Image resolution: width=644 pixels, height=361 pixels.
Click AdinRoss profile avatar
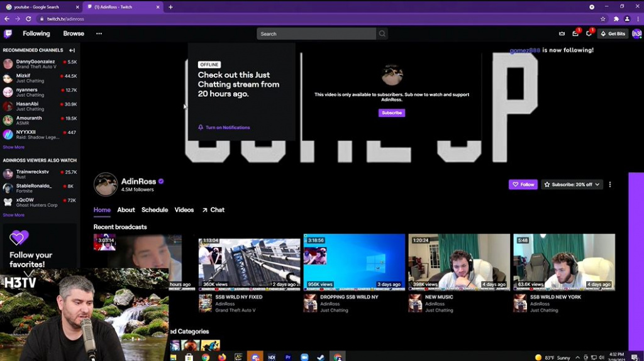coord(106,184)
